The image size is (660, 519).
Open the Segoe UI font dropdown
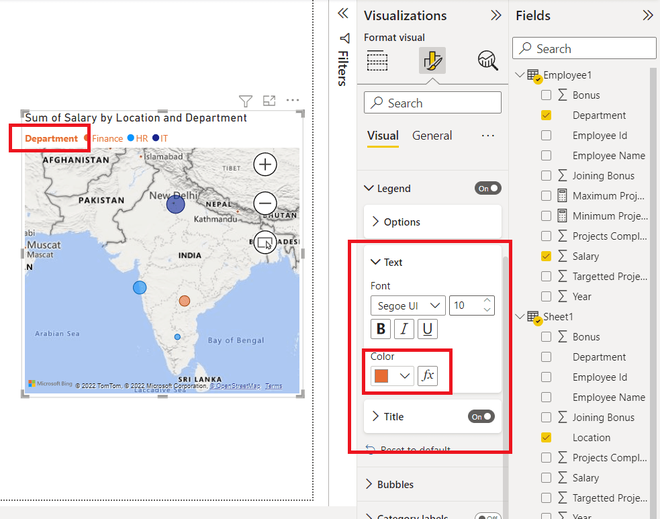pos(408,306)
